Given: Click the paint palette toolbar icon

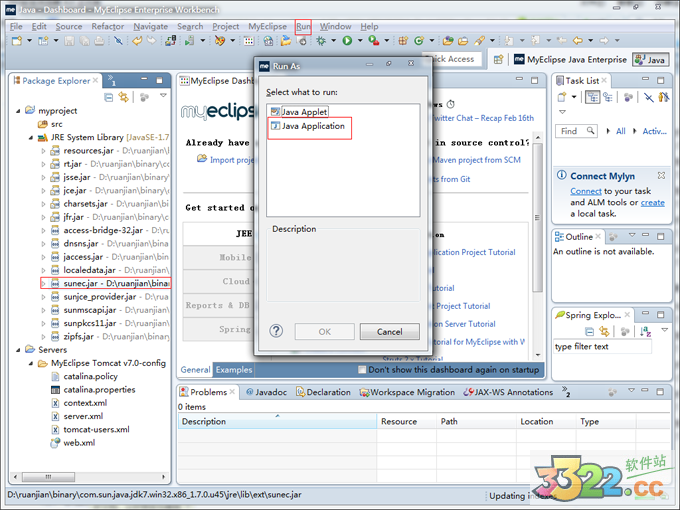Looking at the screenshot, I should pyautogui.click(x=220, y=41).
